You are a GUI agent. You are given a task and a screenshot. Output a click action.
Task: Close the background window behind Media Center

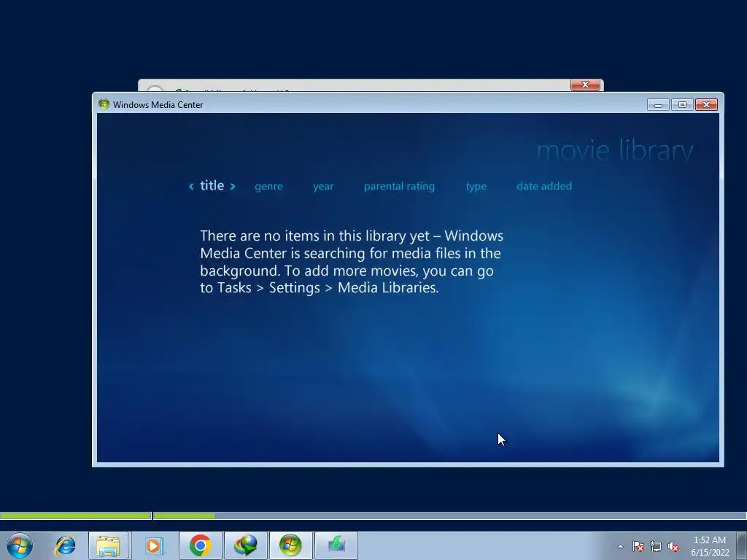(x=585, y=85)
